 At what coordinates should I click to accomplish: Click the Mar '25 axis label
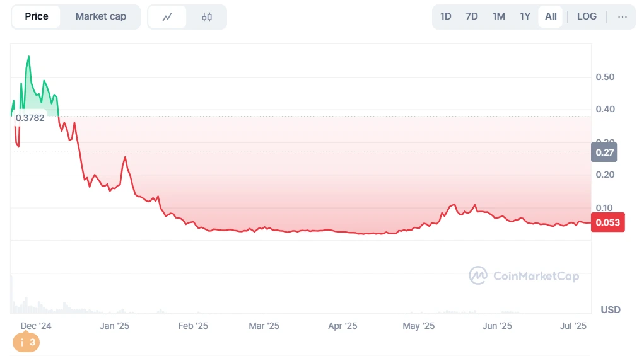tap(264, 326)
